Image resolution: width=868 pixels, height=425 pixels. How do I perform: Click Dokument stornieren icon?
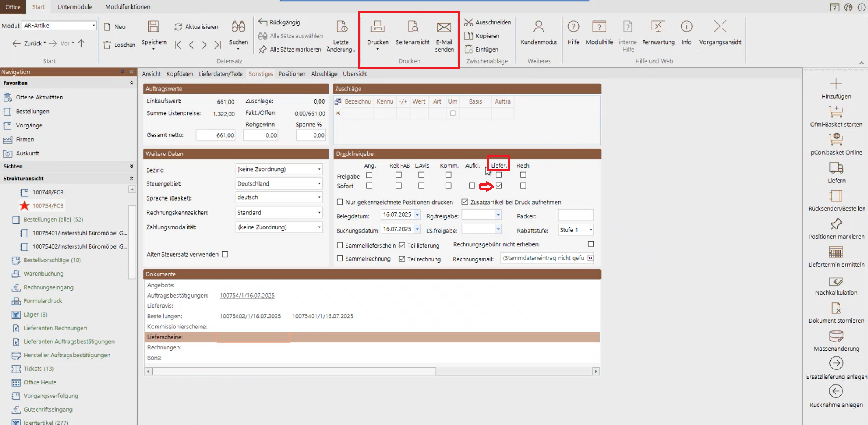click(x=836, y=309)
